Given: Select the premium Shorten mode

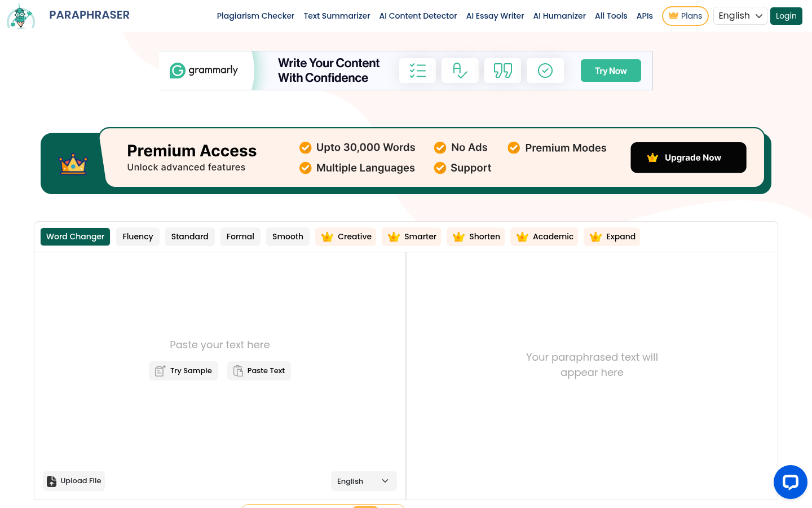Looking at the screenshot, I should point(476,237).
